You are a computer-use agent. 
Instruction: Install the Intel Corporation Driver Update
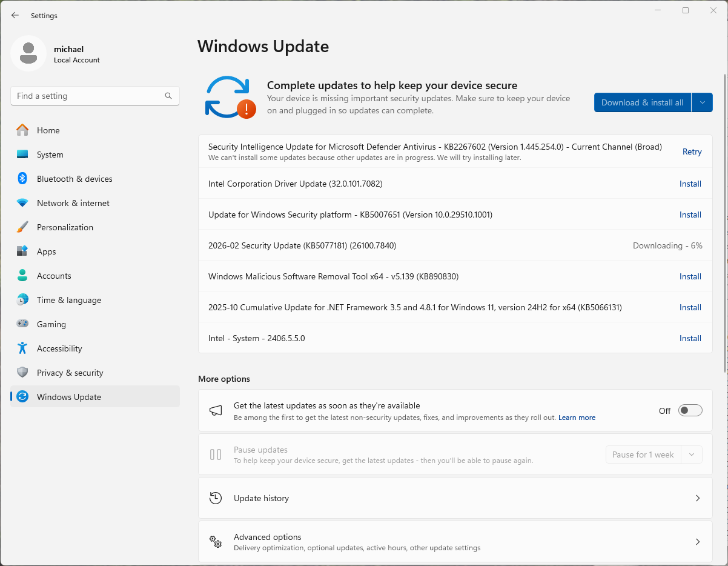(690, 184)
